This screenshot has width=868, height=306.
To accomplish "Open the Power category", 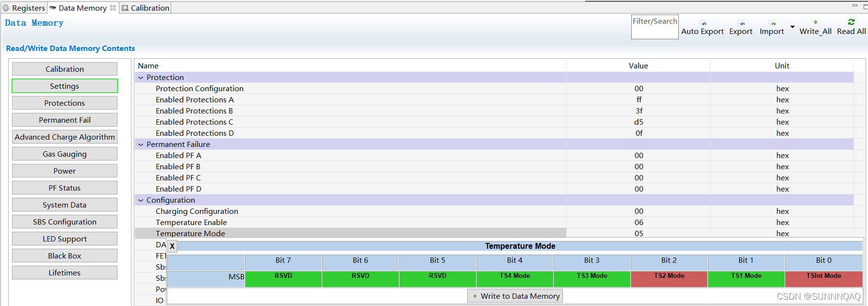I will [65, 171].
